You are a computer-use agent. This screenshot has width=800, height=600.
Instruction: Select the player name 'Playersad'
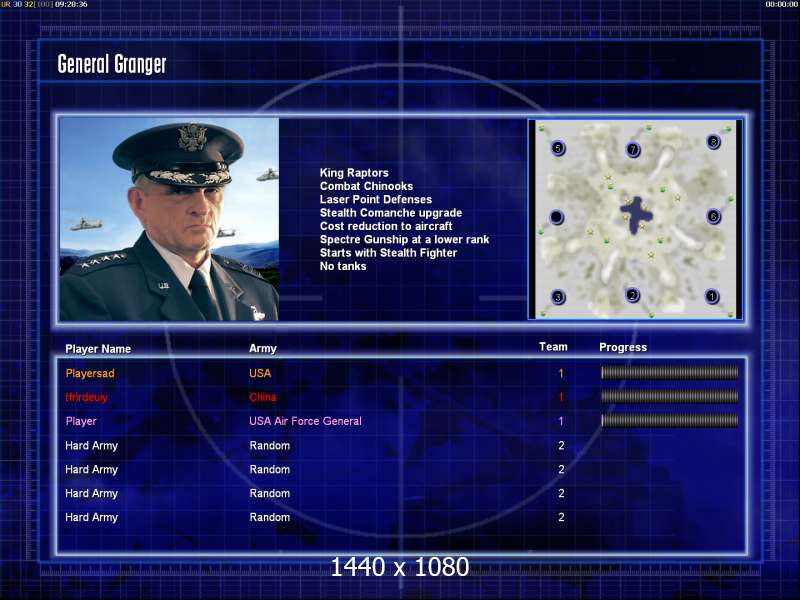pos(90,373)
